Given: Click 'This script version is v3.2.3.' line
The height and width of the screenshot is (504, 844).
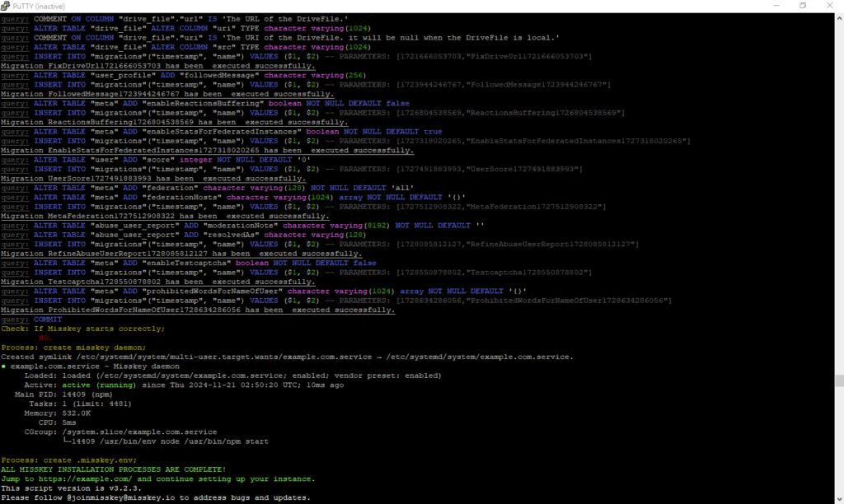Looking at the screenshot, I should click(71, 488).
